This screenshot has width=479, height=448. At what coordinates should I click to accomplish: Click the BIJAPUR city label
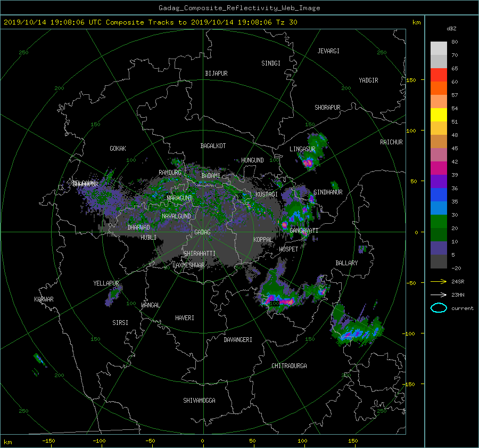(x=216, y=74)
